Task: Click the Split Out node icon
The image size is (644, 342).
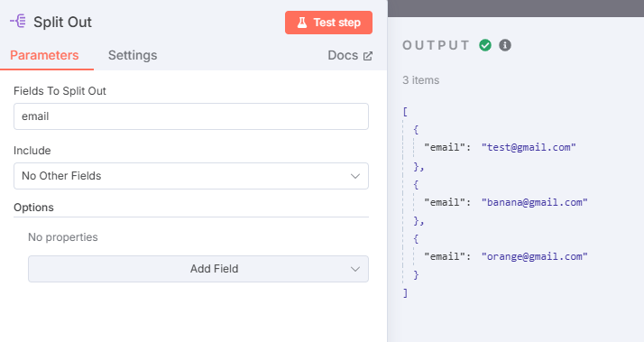Action: (18, 22)
